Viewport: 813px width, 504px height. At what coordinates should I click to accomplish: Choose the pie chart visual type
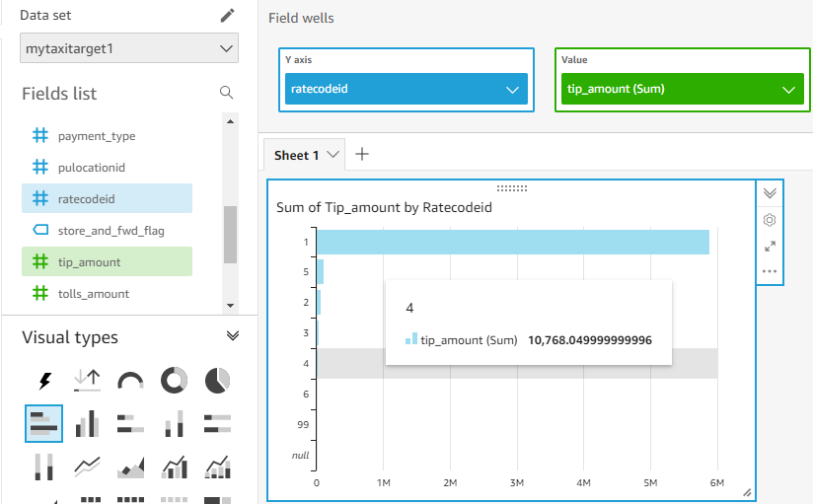pyautogui.click(x=217, y=380)
